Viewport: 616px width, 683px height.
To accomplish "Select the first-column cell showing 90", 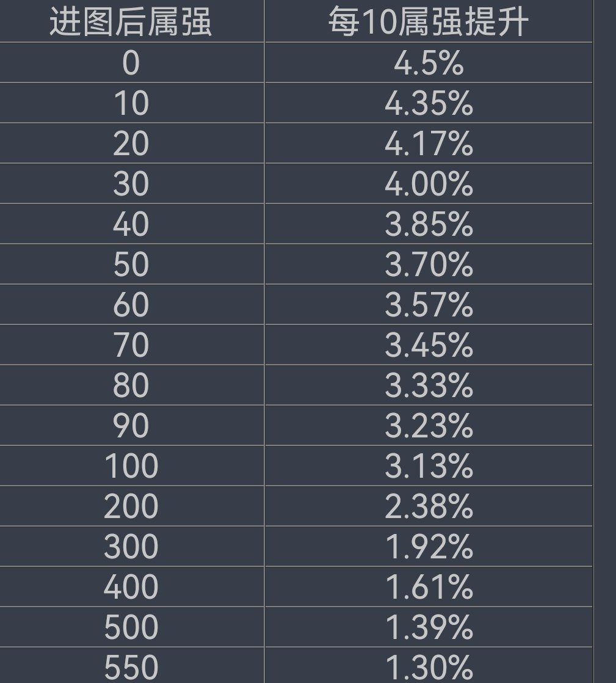I will (x=131, y=426).
